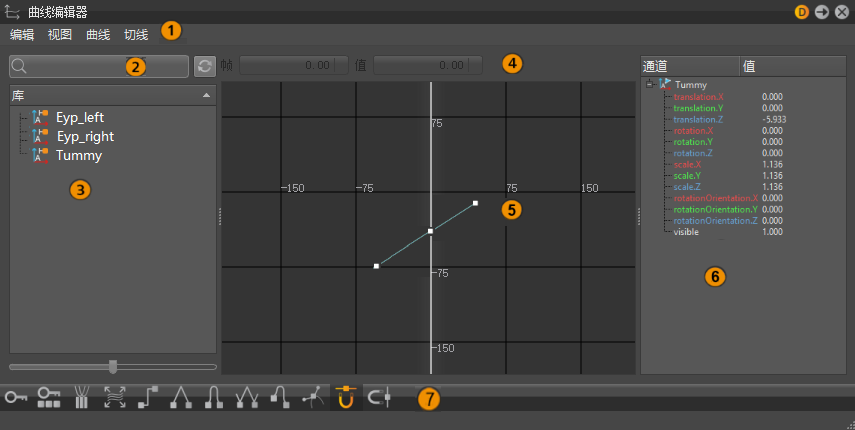Select the middle keyframe on the curve

click(x=430, y=232)
